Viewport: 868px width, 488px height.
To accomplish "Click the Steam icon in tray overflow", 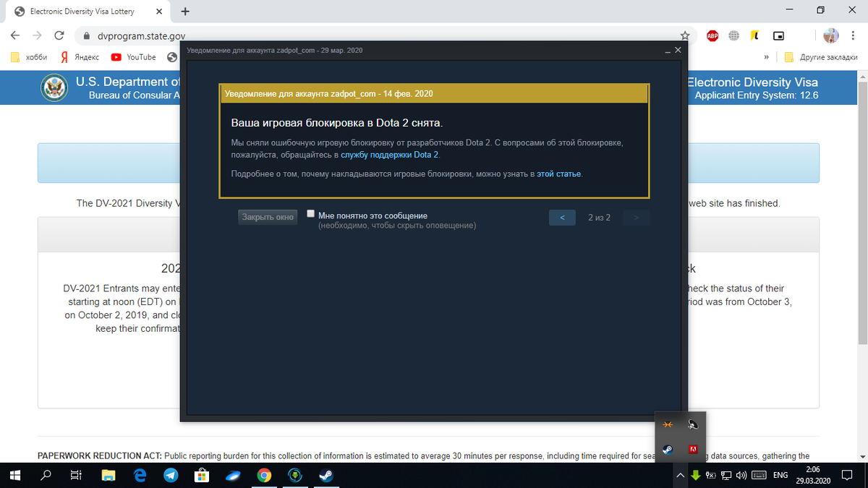I will [x=668, y=448].
